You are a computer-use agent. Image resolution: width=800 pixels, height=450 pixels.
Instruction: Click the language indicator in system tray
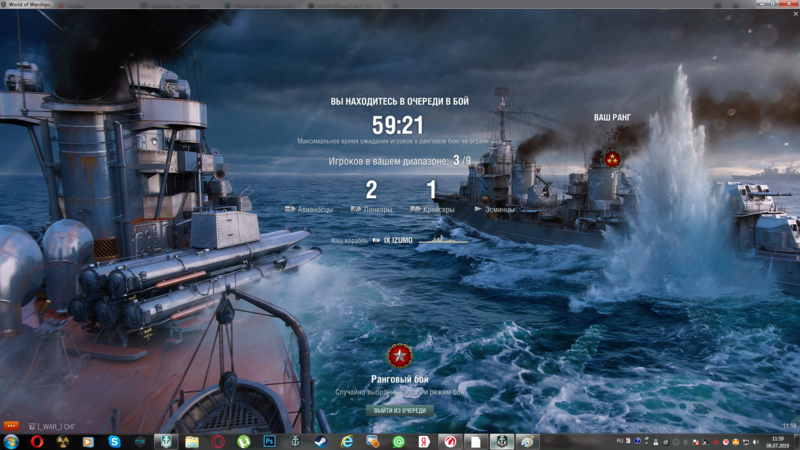point(620,440)
